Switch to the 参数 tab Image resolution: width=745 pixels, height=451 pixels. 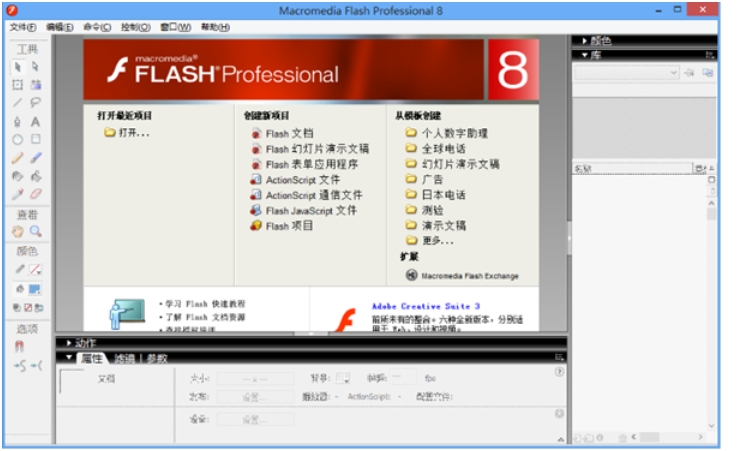click(x=157, y=358)
